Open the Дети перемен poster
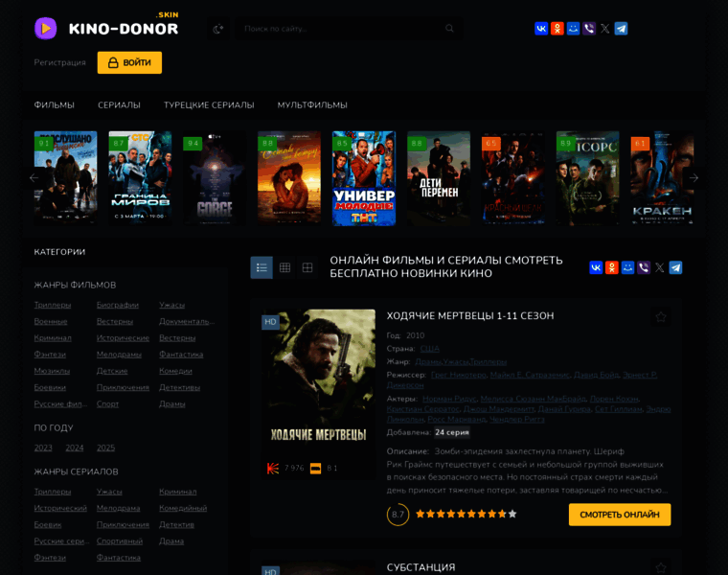Viewport: 728px width, 575px height. click(x=439, y=178)
